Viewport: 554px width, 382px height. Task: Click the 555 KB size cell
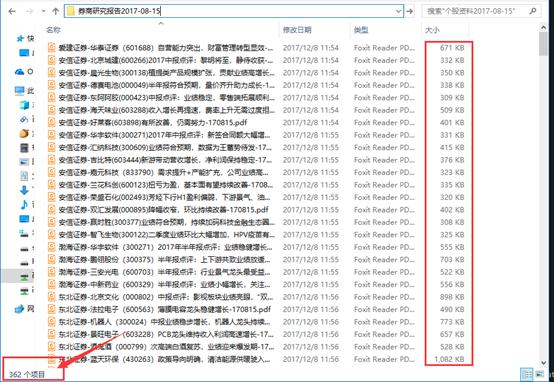point(452,247)
